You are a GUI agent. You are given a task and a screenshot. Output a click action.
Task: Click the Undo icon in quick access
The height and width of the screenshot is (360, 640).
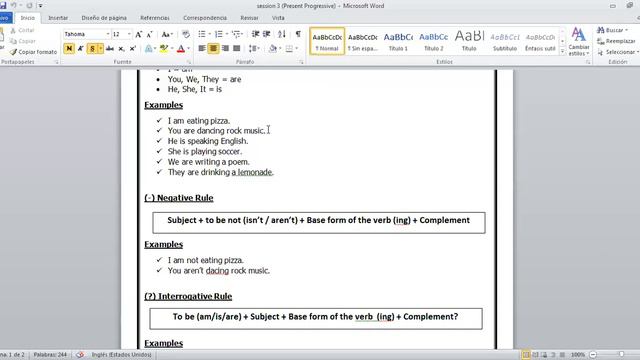pyautogui.click(x=13, y=5)
